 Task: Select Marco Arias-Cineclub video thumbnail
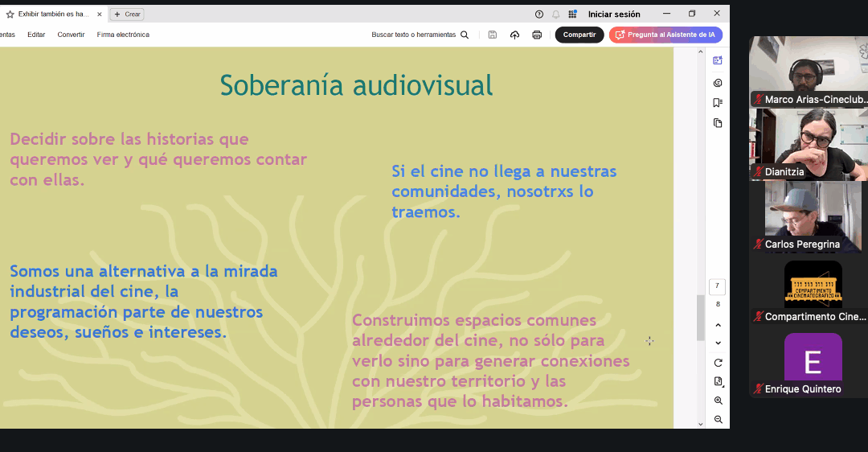pyautogui.click(x=809, y=71)
